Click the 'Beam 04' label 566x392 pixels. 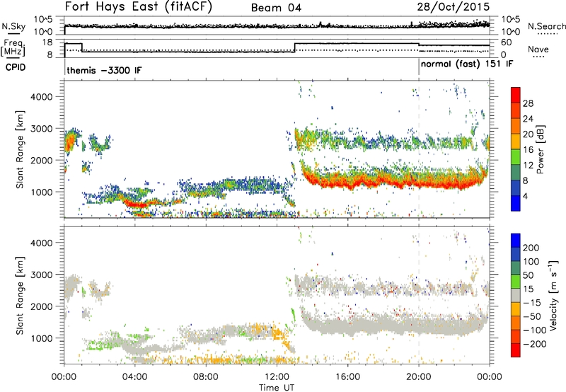[276, 8]
